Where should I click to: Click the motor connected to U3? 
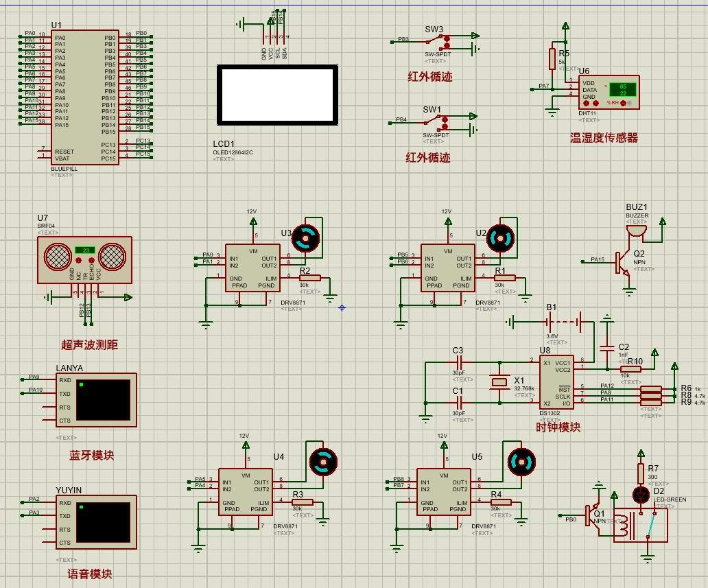306,238
